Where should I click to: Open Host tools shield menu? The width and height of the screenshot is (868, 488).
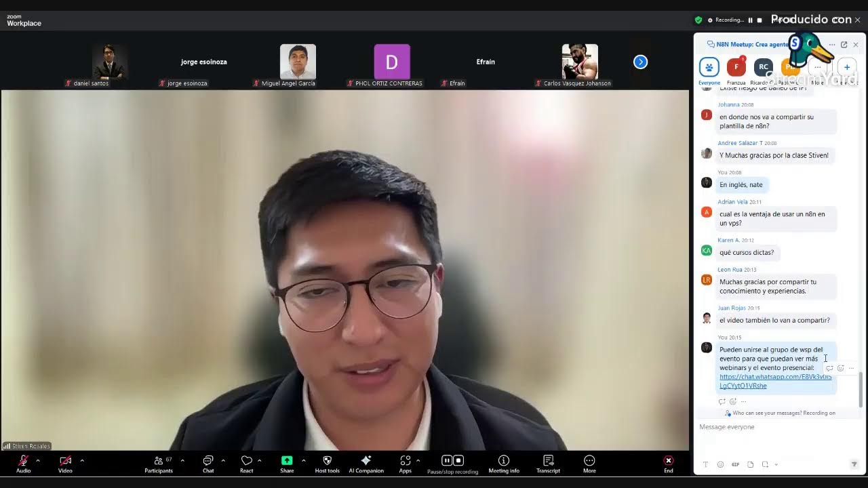pos(327,463)
